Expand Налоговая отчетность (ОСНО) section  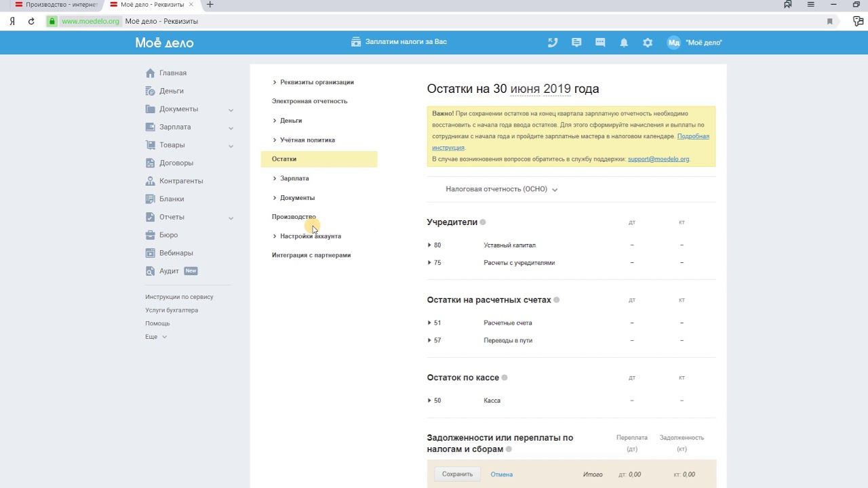(502, 189)
